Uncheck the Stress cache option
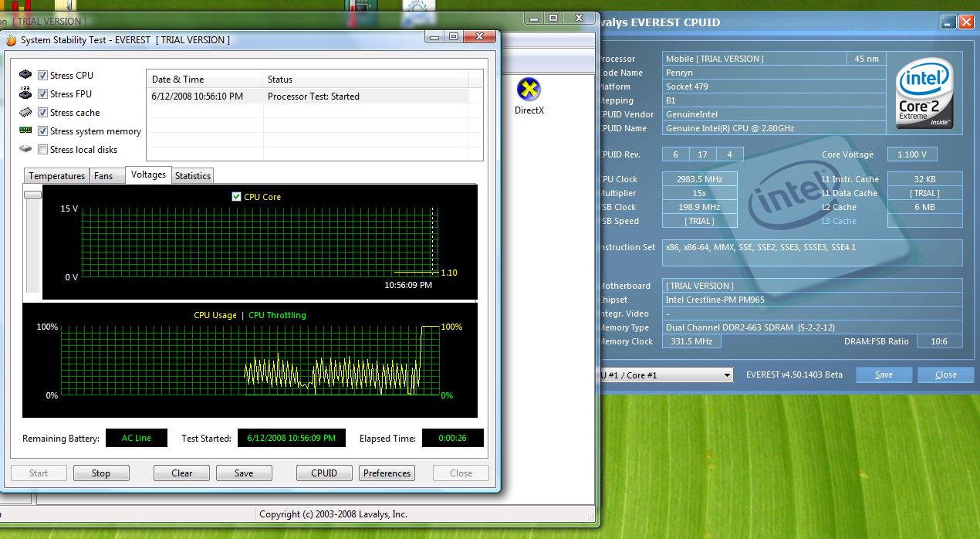Image resolution: width=980 pixels, height=539 pixels. 42,112
